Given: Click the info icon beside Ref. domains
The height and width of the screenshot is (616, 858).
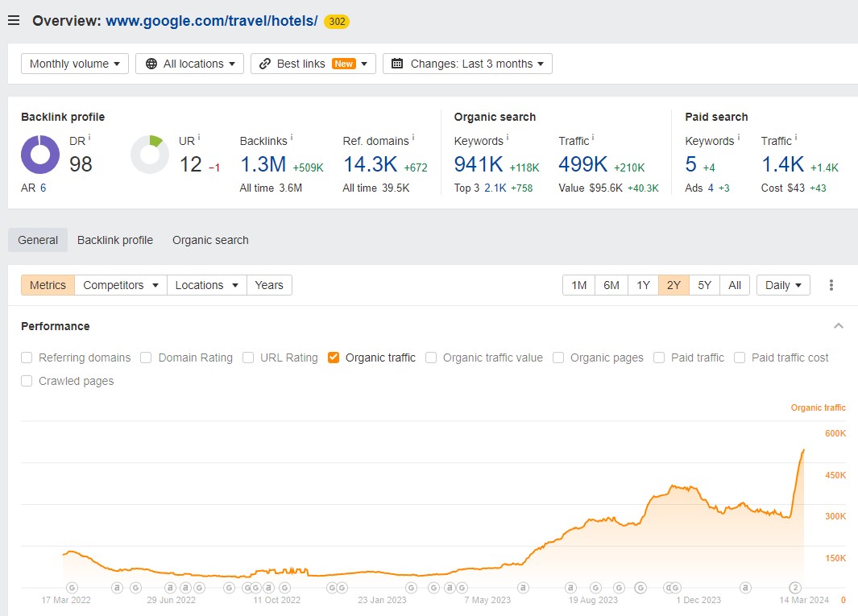Looking at the screenshot, I should (x=413, y=138).
